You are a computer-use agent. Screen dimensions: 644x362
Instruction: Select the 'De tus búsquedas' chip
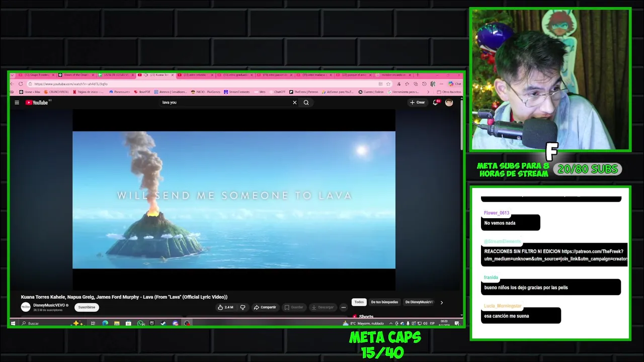(384, 302)
